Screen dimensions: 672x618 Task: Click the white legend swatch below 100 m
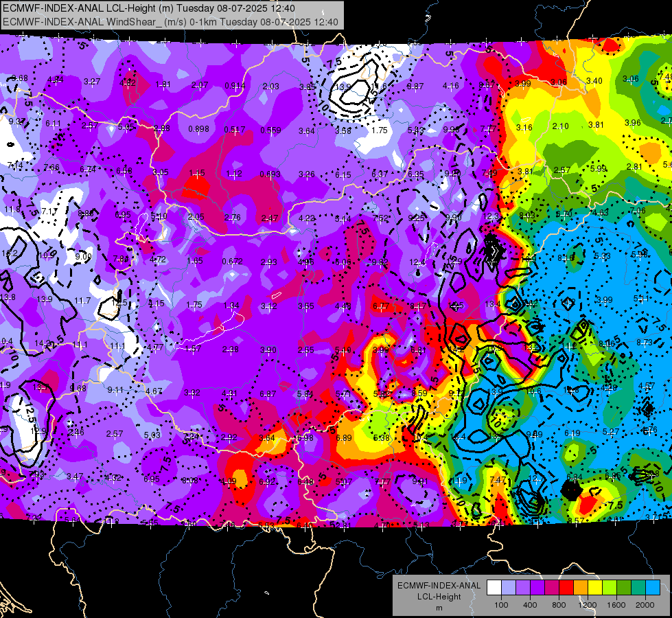point(494,588)
